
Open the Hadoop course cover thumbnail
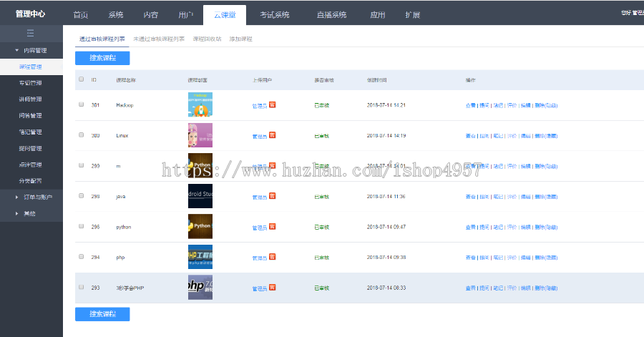tap(200, 104)
